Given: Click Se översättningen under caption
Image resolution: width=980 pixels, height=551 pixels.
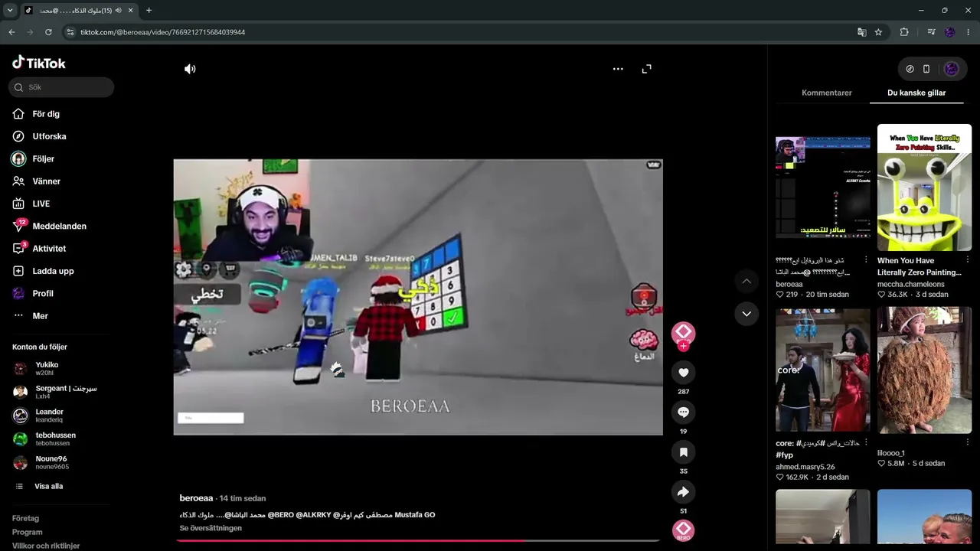Looking at the screenshot, I should pos(211,528).
